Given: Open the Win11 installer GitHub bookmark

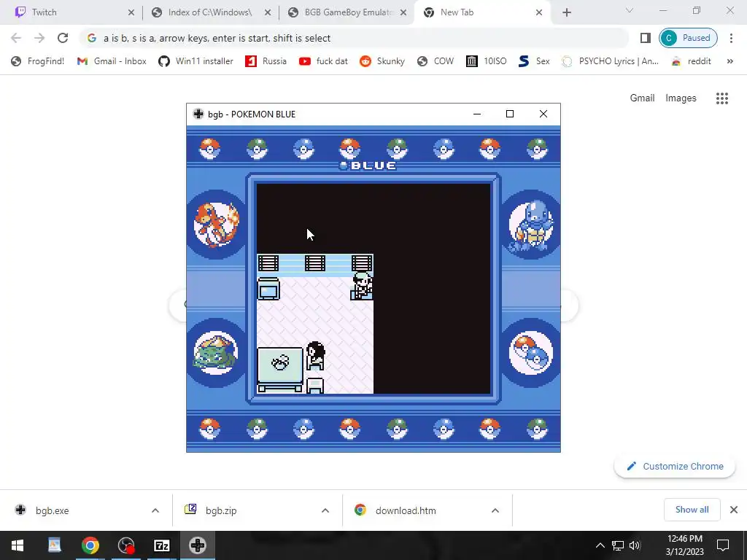Looking at the screenshot, I should (196, 61).
